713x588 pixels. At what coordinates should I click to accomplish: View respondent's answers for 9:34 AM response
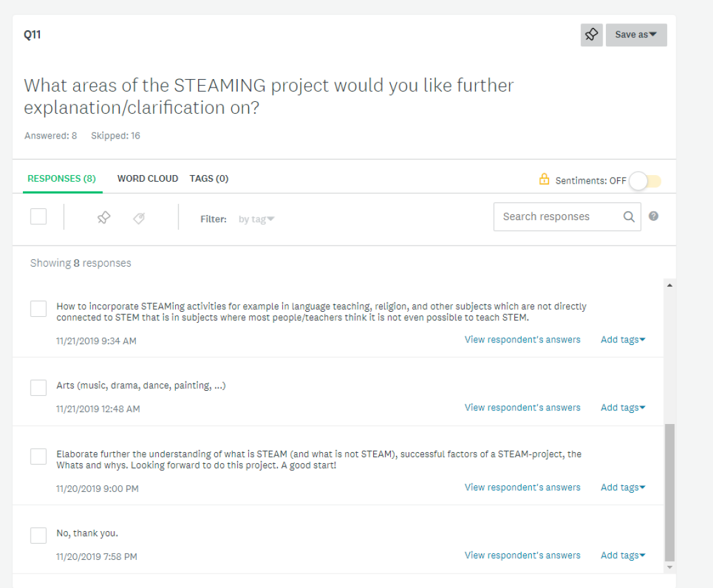point(522,340)
